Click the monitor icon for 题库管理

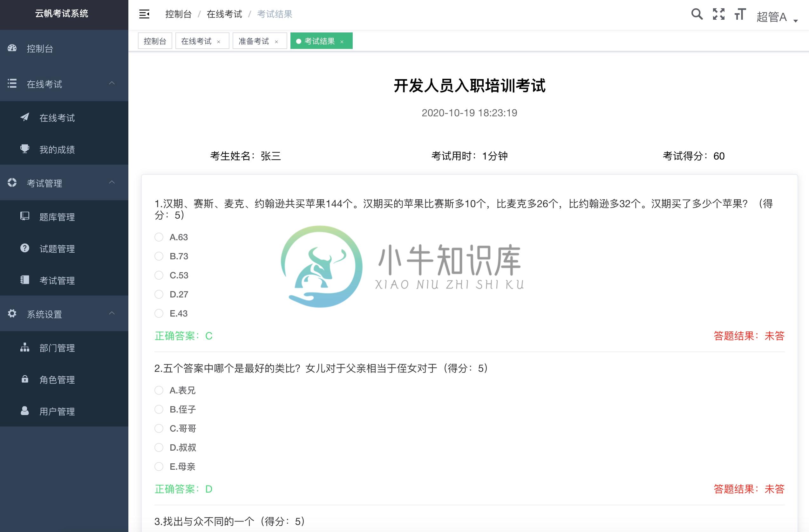pos(25,216)
